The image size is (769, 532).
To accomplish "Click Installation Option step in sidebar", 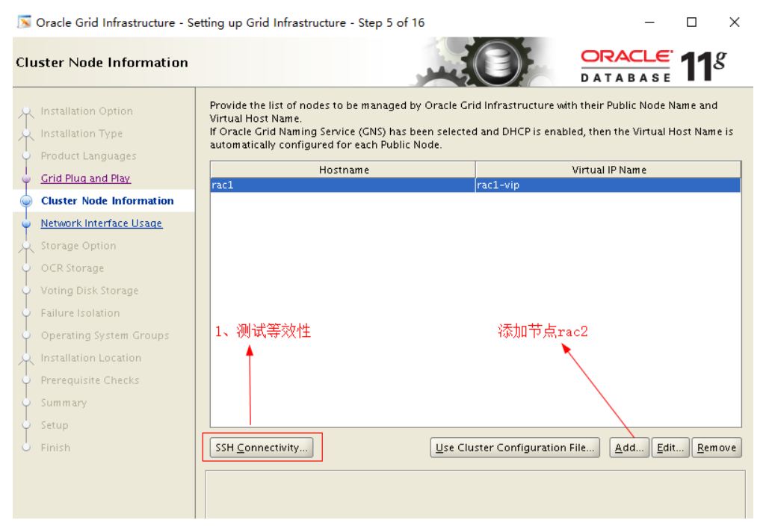I will pyautogui.click(x=87, y=111).
